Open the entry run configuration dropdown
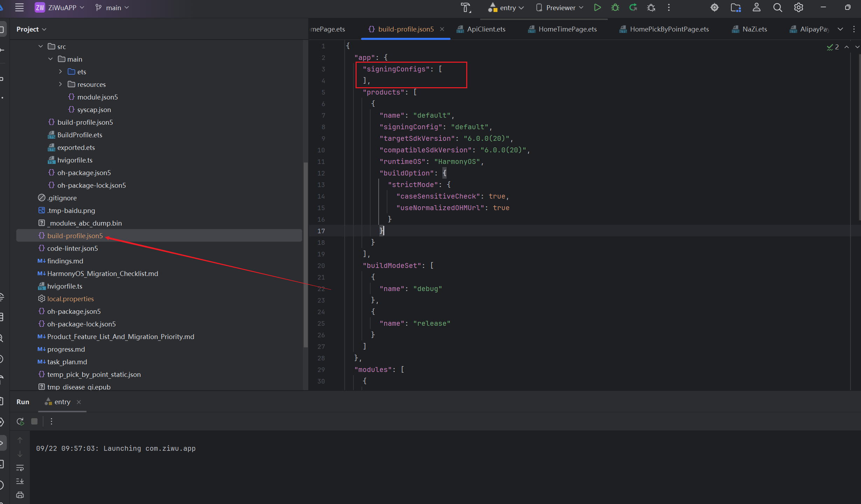Screen dimensions: 861x504 click(x=506, y=7)
